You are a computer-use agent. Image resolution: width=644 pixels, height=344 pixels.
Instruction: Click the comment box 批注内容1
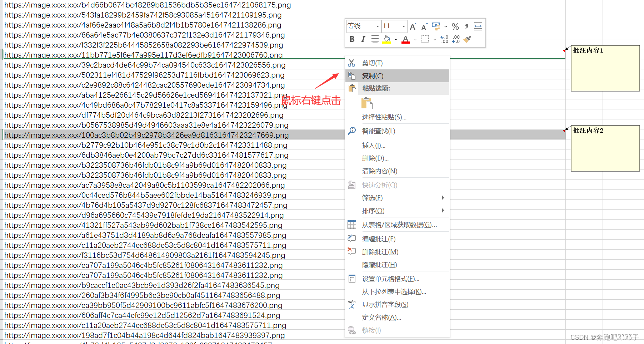605,68
